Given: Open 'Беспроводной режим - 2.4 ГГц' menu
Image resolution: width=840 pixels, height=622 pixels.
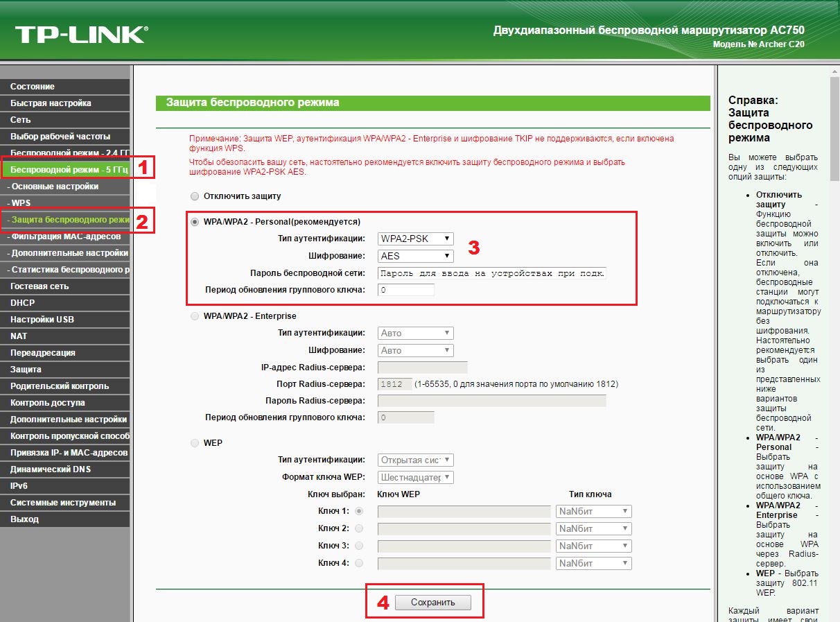Looking at the screenshot, I should click(x=64, y=153).
